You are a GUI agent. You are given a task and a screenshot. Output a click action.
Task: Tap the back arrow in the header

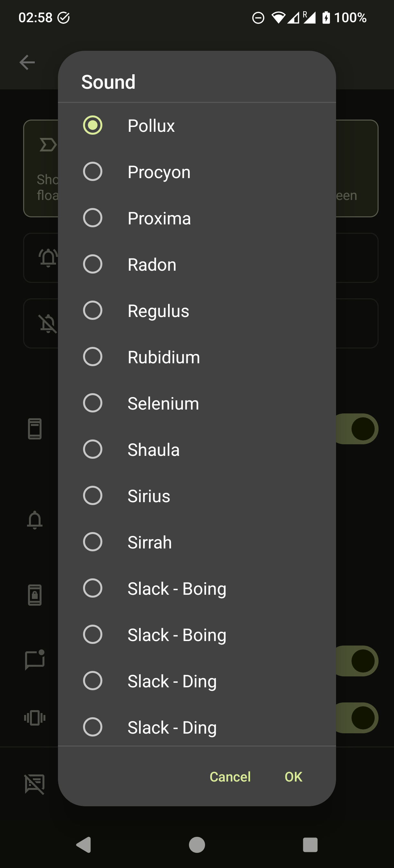coord(27,62)
